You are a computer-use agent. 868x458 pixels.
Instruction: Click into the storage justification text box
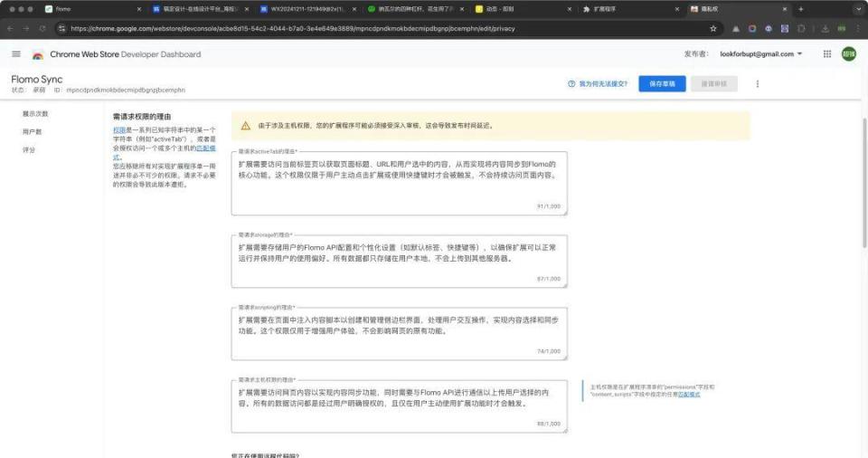(x=399, y=262)
